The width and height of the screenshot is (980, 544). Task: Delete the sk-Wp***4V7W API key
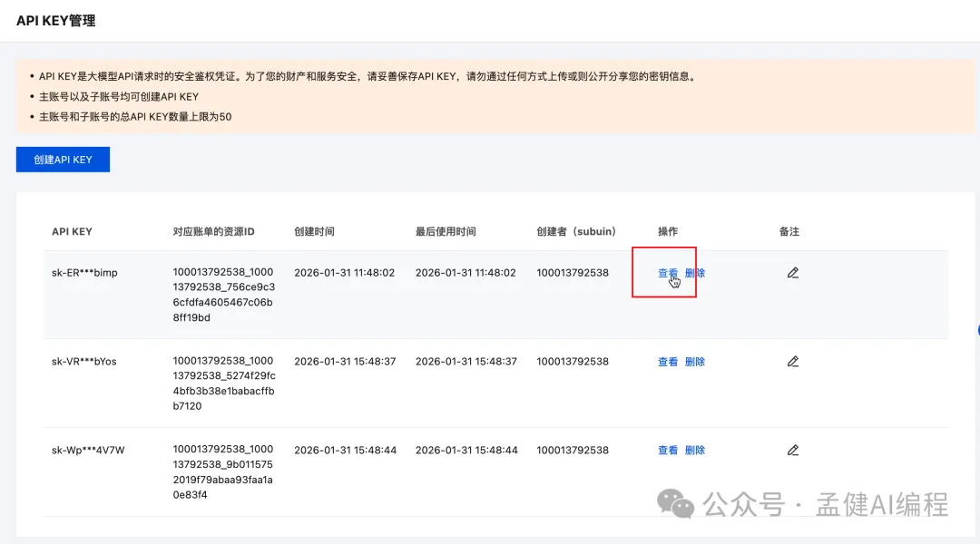pos(695,451)
